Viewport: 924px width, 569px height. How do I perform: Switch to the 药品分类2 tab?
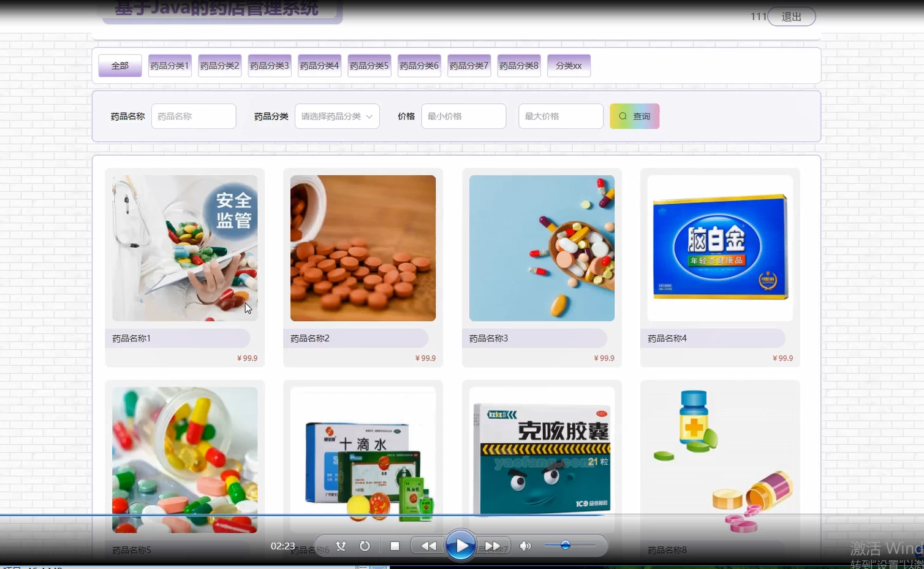[219, 66]
